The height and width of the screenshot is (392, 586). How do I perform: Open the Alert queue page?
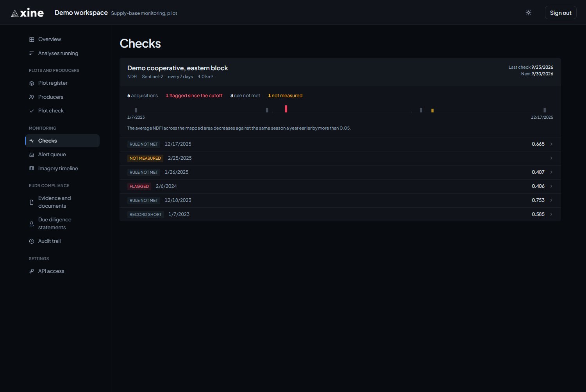(x=63, y=155)
